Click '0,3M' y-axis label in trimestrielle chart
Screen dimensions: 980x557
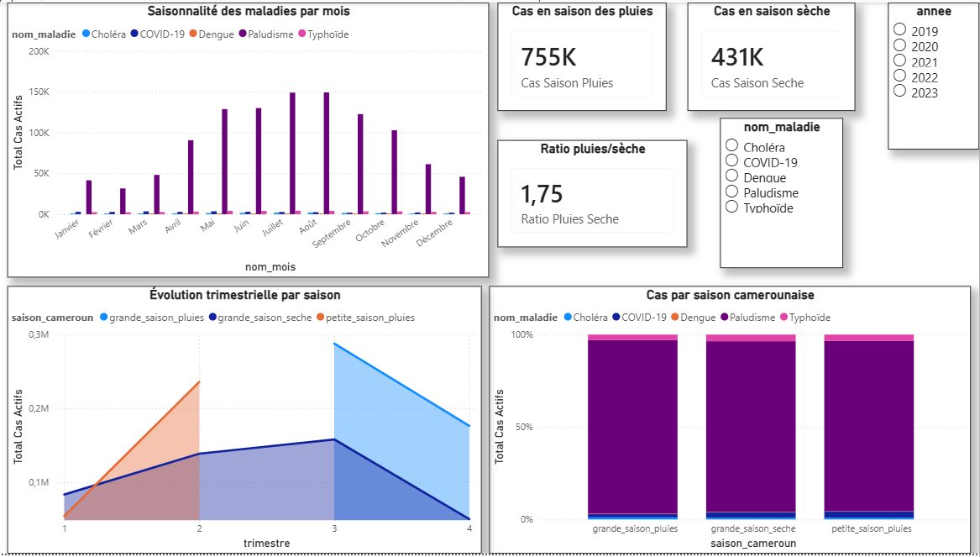click(x=39, y=334)
